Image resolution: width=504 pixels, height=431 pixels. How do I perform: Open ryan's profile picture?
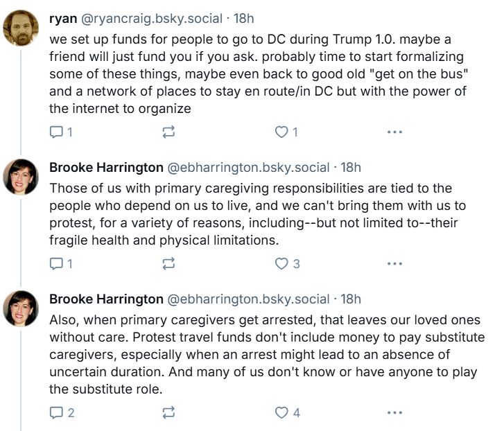coord(21,28)
